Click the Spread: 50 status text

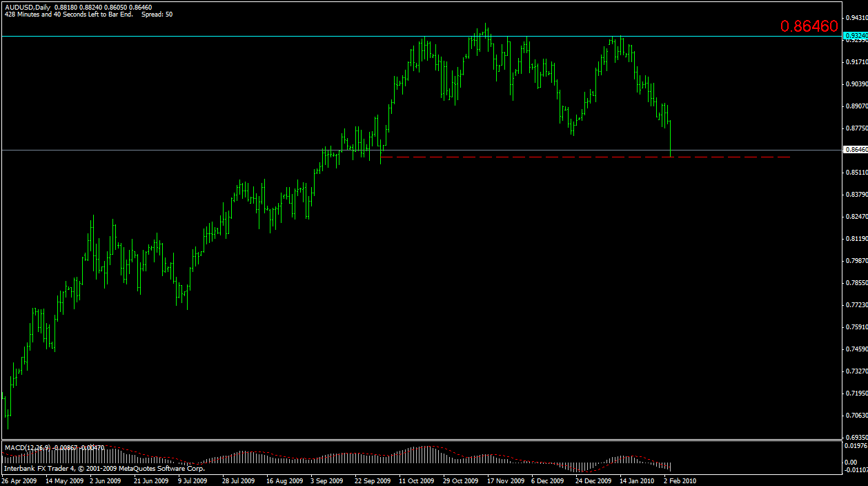pos(159,14)
